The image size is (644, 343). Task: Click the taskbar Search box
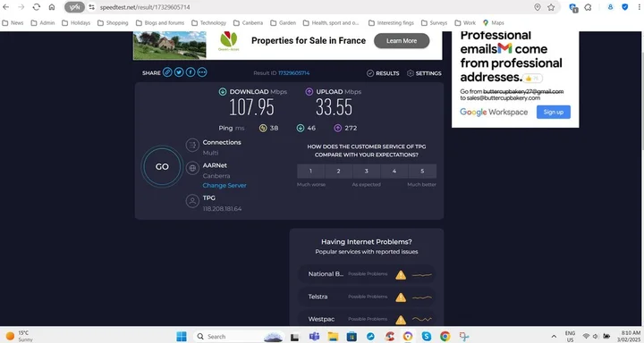[x=239, y=337]
